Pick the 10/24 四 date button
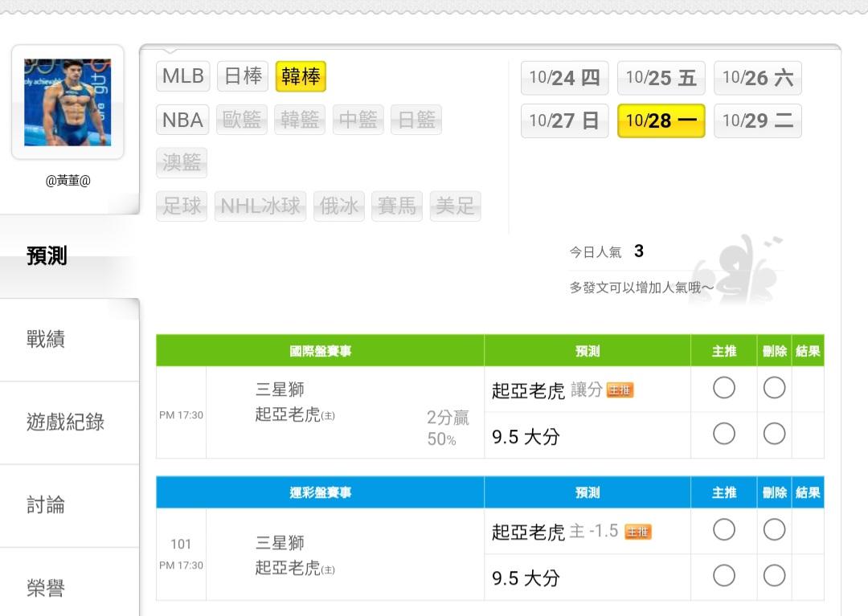This screenshot has width=868, height=616. coord(564,78)
